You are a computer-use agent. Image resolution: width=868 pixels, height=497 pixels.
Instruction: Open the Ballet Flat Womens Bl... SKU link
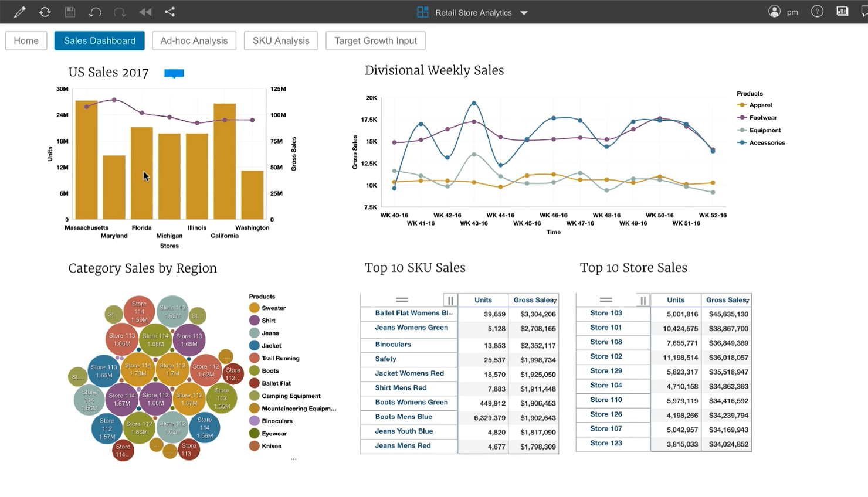[414, 313]
